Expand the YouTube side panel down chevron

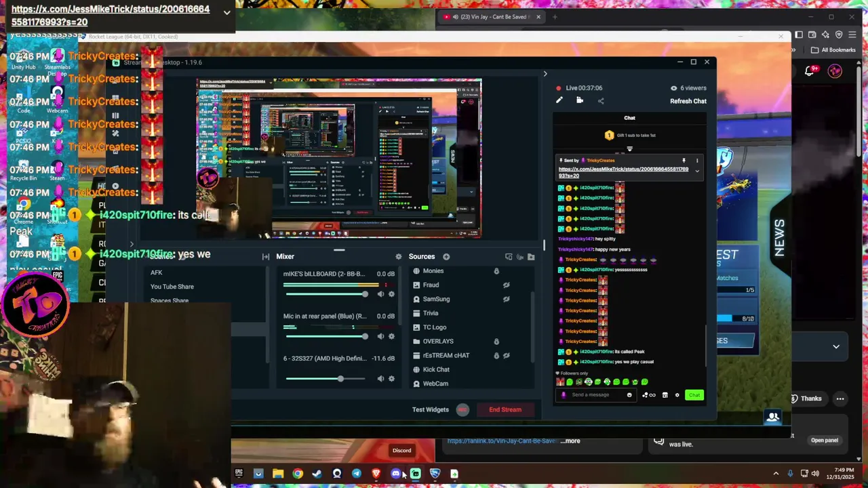[836, 346]
